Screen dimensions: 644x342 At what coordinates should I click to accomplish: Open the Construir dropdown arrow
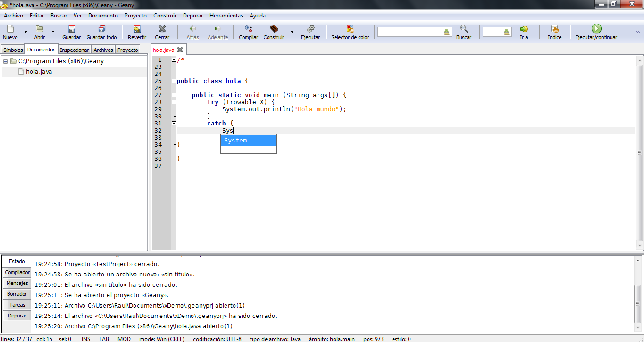(x=292, y=32)
